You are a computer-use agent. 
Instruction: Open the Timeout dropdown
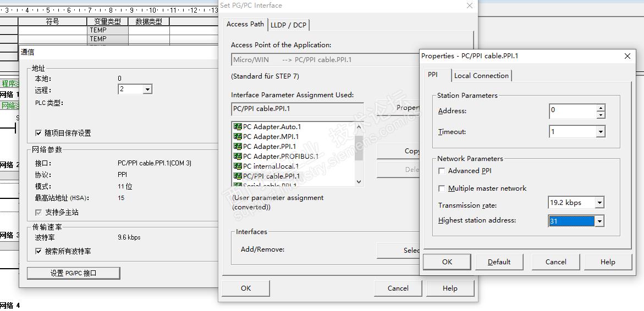(601, 132)
